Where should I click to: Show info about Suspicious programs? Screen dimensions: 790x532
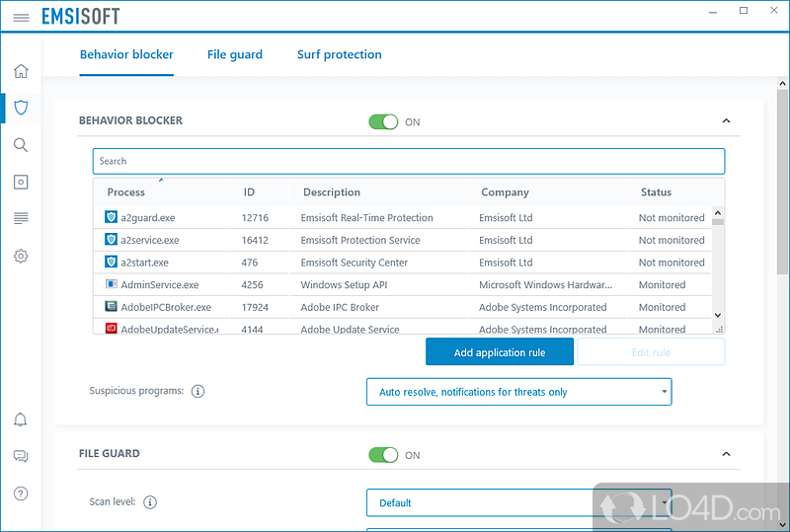[x=197, y=392]
